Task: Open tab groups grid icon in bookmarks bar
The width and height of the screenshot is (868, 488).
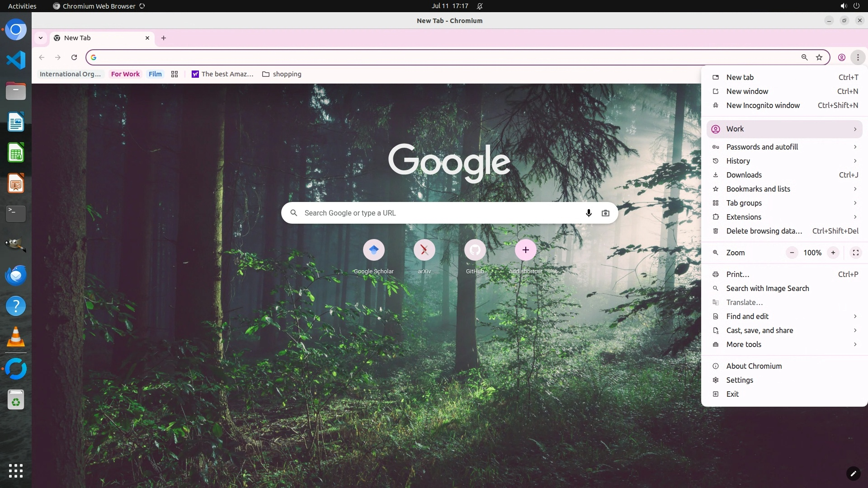Action: point(175,74)
